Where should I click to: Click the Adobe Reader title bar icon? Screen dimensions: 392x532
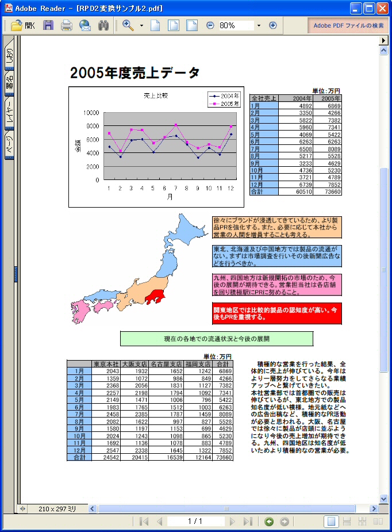pyautogui.click(x=9, y=8)
